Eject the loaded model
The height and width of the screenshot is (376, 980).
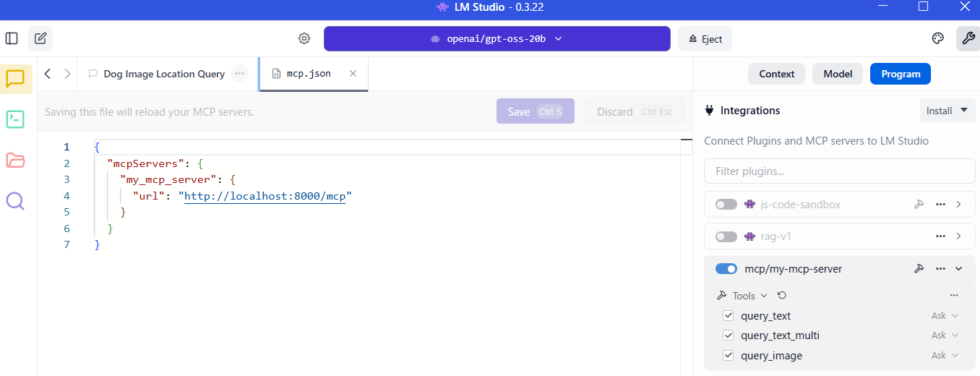(x=705, y=39)
